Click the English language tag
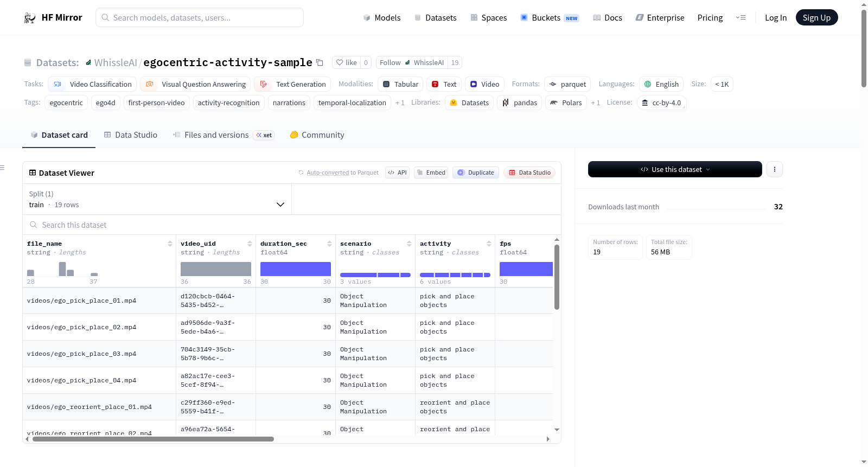The image size is (868, 467). point(661,84)
